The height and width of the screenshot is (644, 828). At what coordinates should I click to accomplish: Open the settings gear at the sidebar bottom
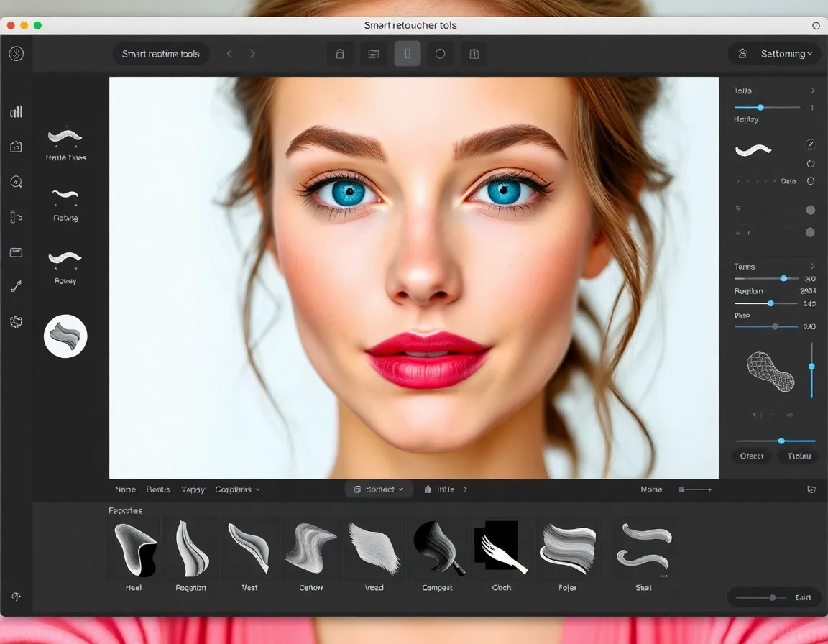[x=16, y=321]
